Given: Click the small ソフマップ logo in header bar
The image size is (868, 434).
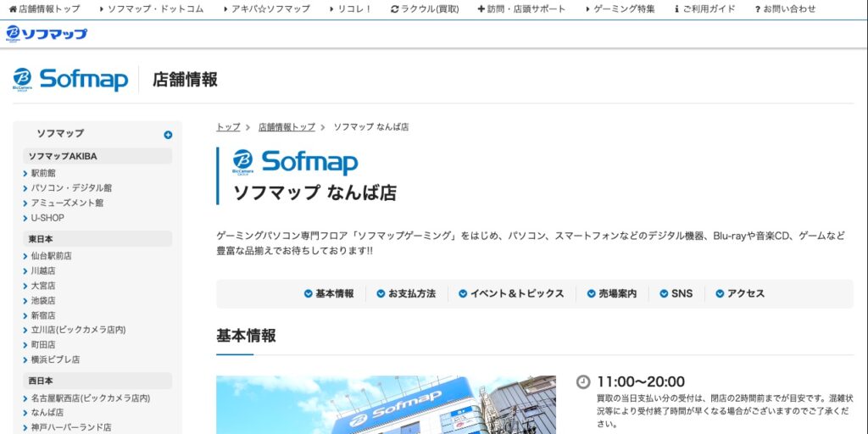Looking at the screenshot, I should [47, 34].
